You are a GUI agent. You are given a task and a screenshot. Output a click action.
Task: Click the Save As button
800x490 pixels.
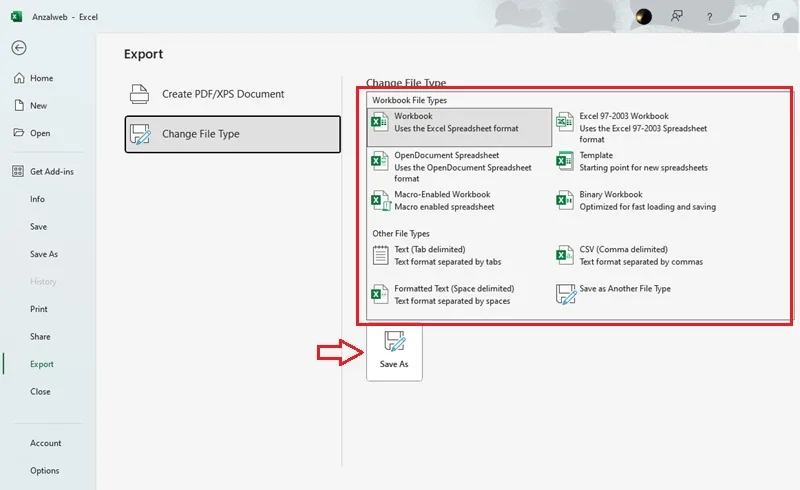pos(394,351)
